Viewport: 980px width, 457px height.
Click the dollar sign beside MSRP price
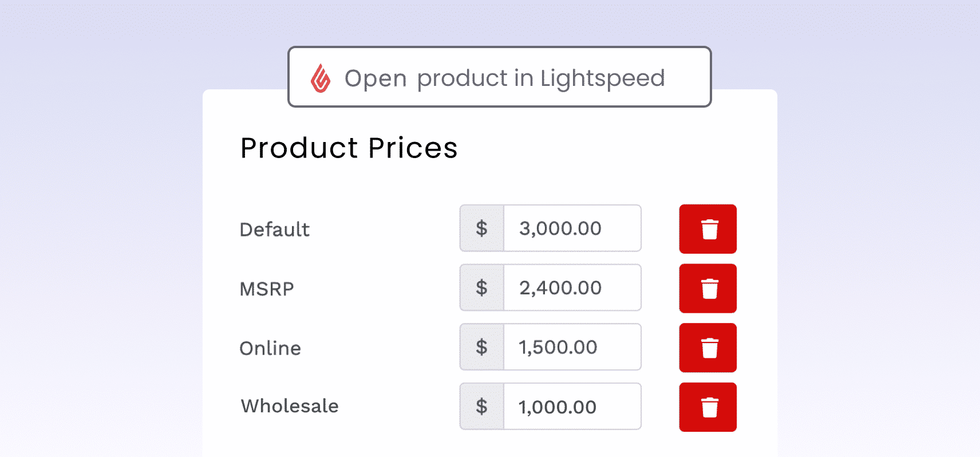pyautogui.click(x=482, y=287)
